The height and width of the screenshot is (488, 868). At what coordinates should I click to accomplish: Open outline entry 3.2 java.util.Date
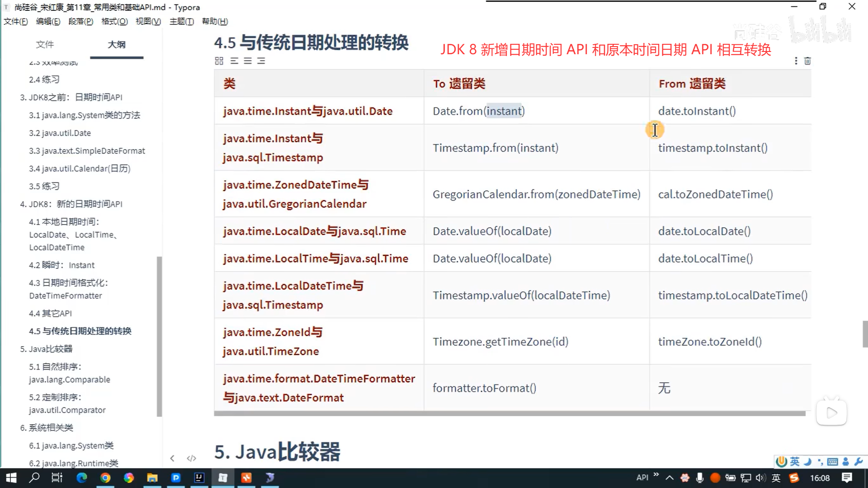(x=60, y=133)
